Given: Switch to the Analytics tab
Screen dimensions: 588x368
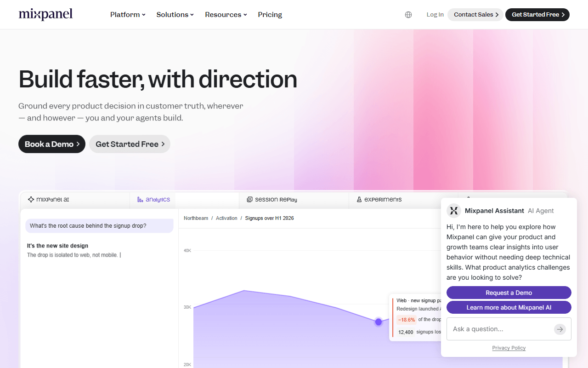Looking at the screenshot, I should (x=184, y=200).
